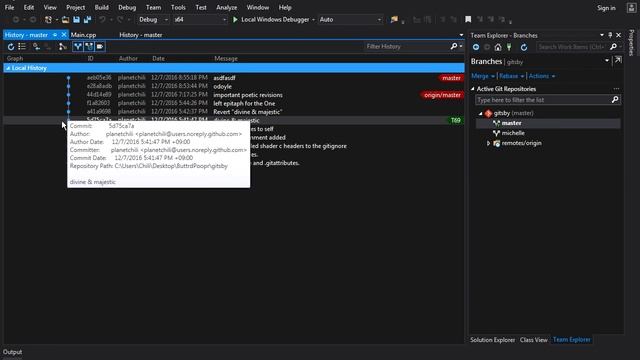
Task: Open the File menu
Action: tap(9, 7)
